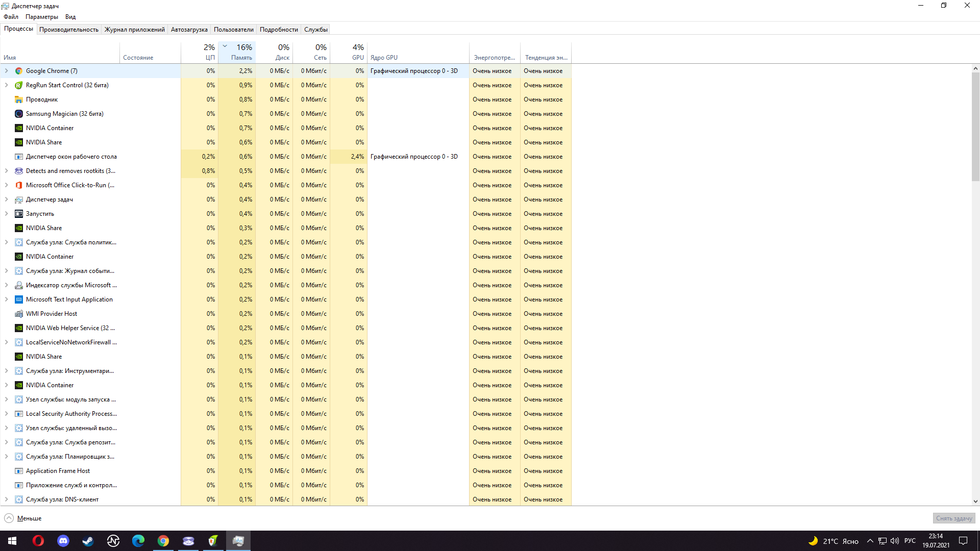
Task: Expand the Microsoft Text Input Application group
Action: (7, 299)
